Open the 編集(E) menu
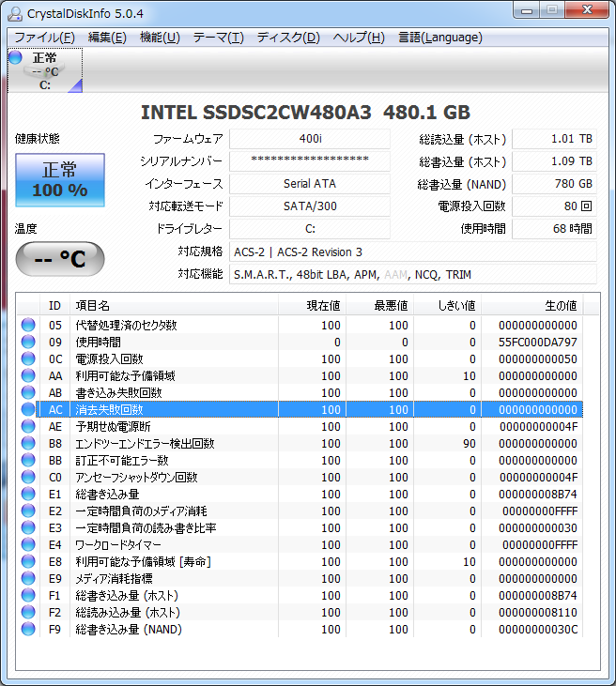 coord(107,38)
